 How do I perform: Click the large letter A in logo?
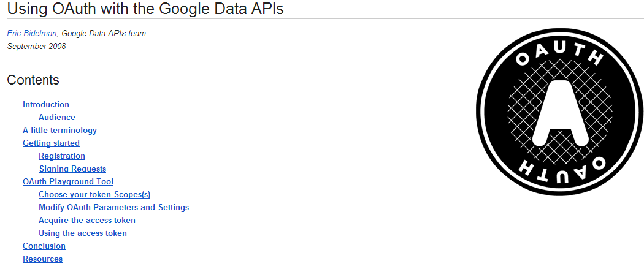(x=560, y=113)
